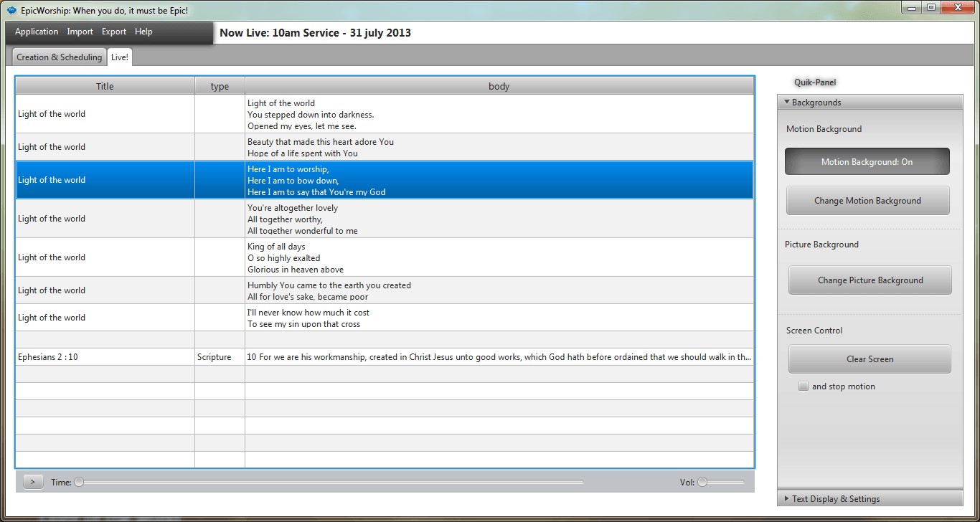
Task: Click the Time slider handle
Action: (x=79, y=483)
